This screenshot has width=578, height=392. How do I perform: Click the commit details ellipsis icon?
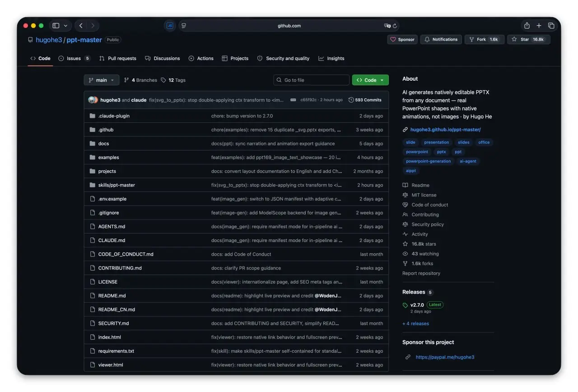(x=293, y=100)
